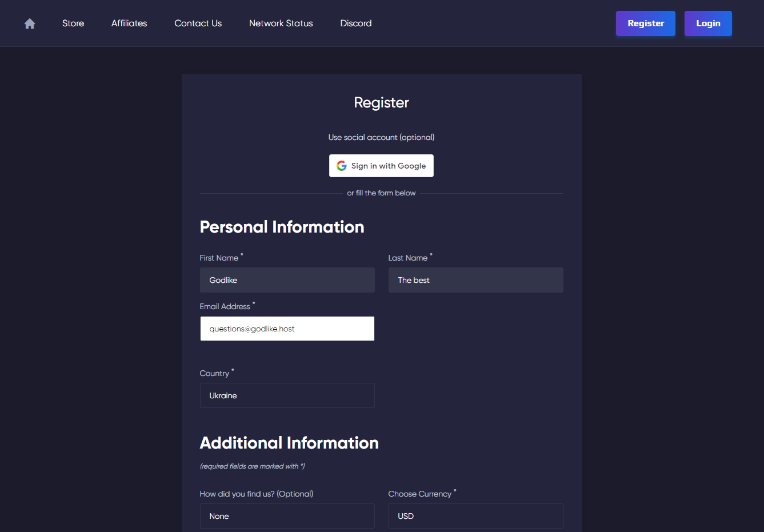The width and height of the screenshot is (764, 532).
Task: Go to the home page icon
Action: coord(30,23)
